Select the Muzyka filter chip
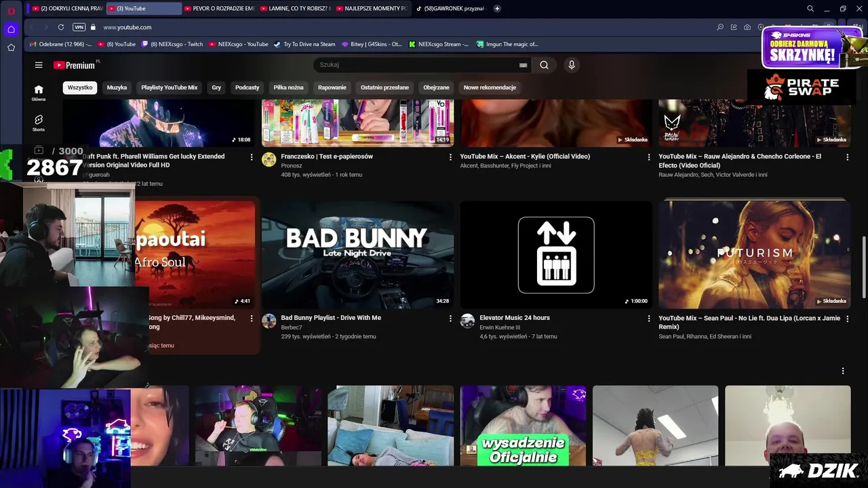 click(x=117, y=87)
